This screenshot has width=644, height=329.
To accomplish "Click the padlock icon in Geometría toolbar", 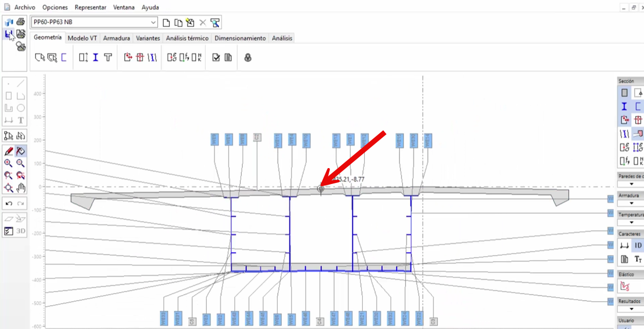I will [x=248, y=57].
